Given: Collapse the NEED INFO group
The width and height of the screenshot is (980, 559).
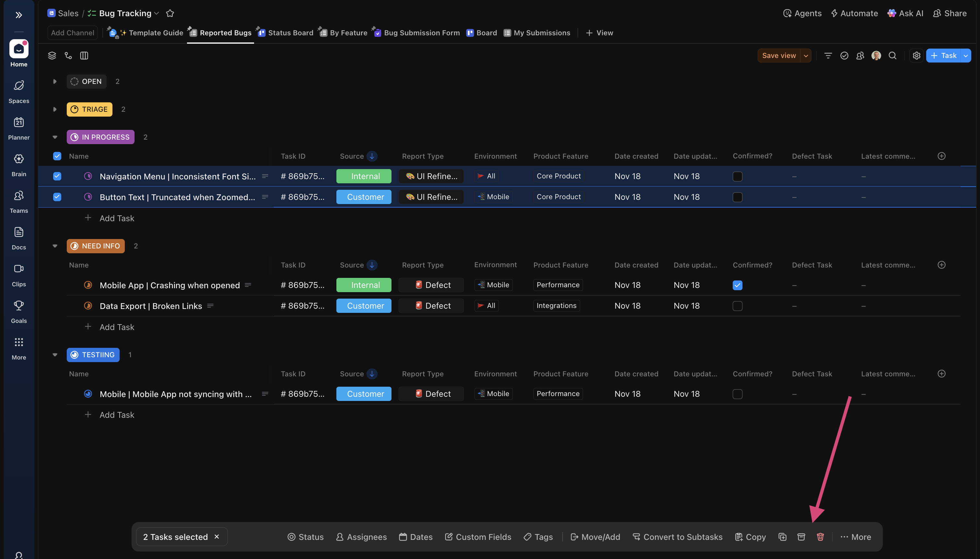Looking at the screenshot, I should [55, 246].
